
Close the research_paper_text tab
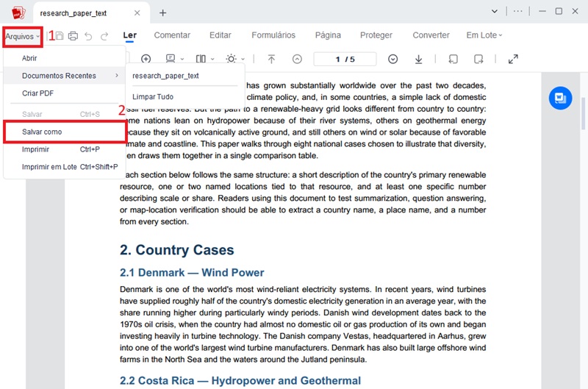tap(137, 13)
